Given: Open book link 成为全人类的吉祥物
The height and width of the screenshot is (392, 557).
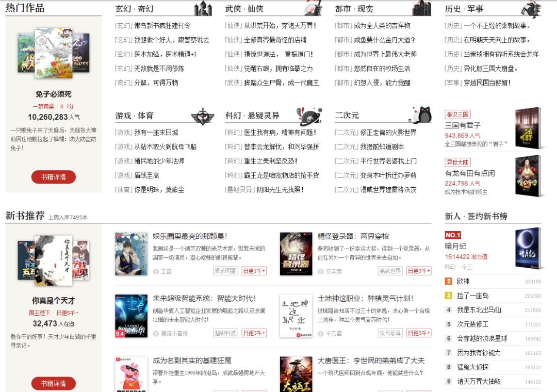Looking at the screenshot, I should coord(382,26).
